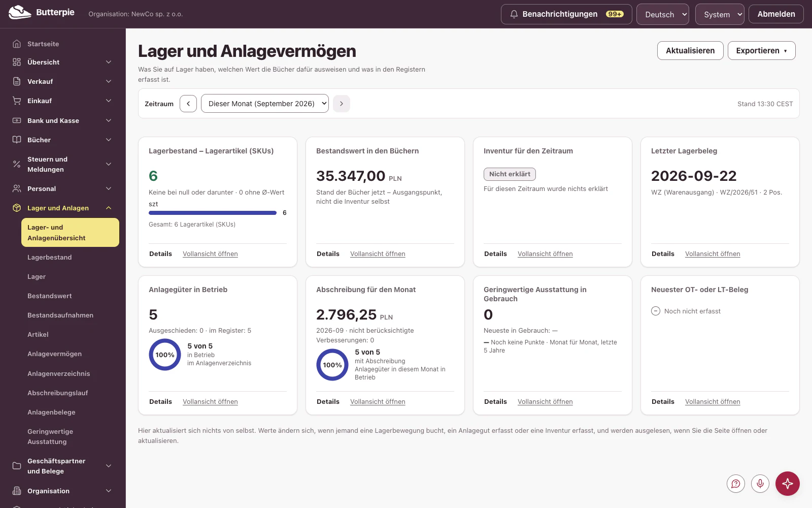This screenshot has width=812, height=508.
Task: Click the Butterpie logo icon
Action: point(20,13)
